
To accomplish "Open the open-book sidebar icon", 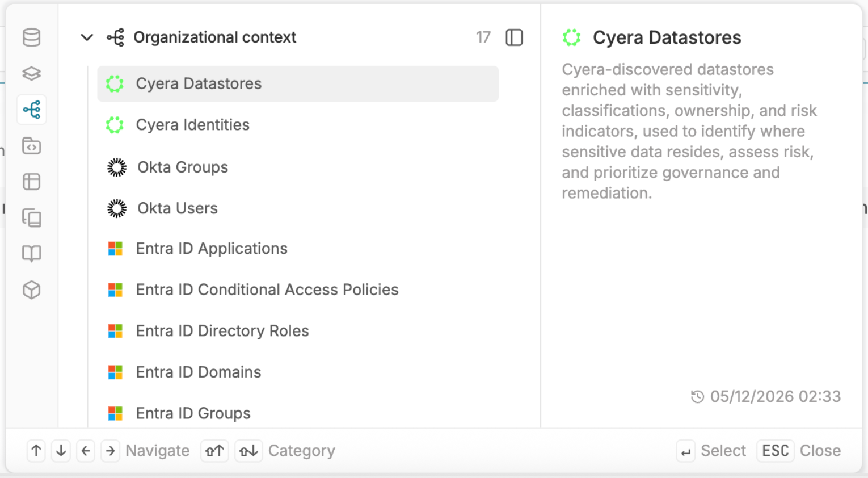I will pyautogui.click(x=32, y=254).
